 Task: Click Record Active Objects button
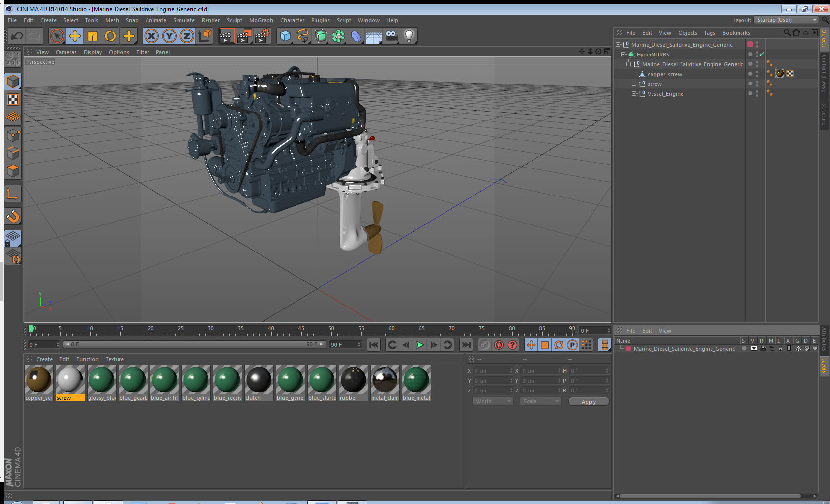(485, 345)
